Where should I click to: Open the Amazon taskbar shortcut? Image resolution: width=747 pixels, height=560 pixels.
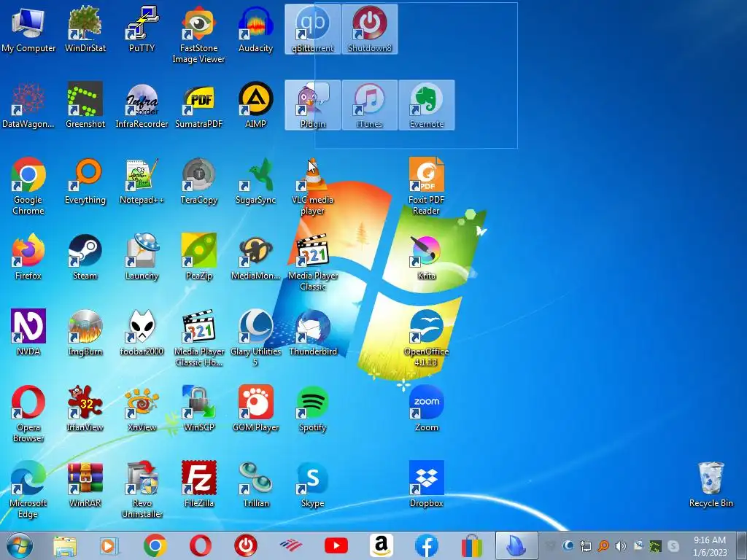point(382,545)
